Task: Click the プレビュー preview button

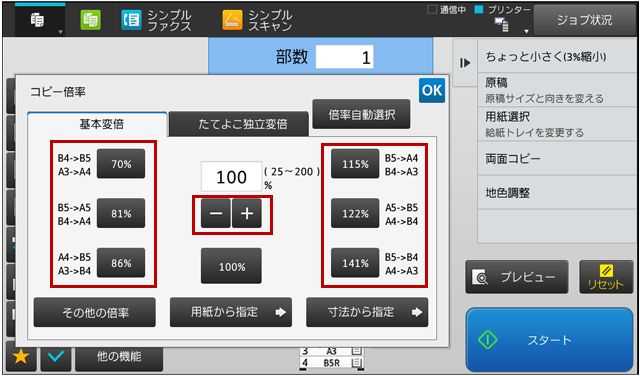Action: click(517, 277)
